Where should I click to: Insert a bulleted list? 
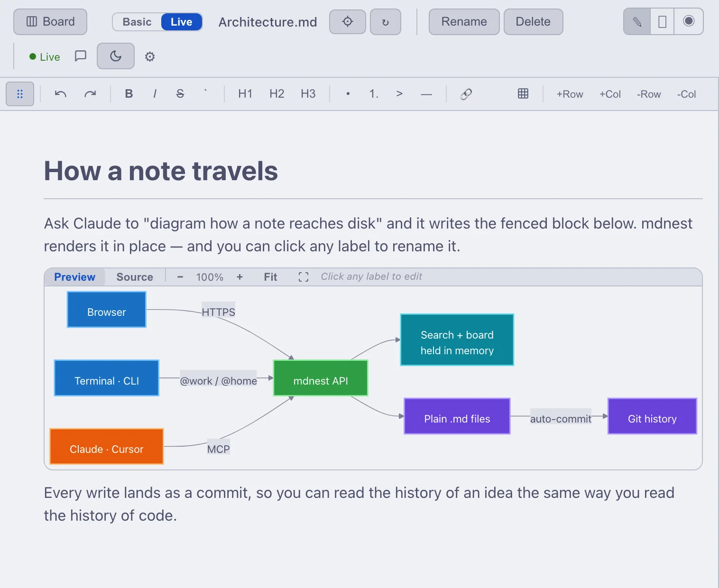click(x=348, y=94)
